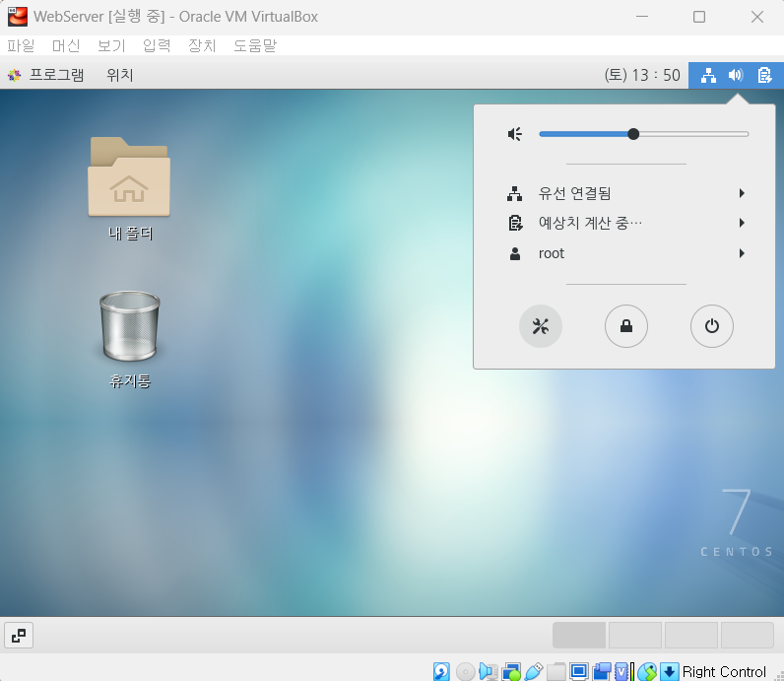Click the audio status icon in VirtualBox bar
Screen dimensions: 784x681
click(x=488, y=671)
